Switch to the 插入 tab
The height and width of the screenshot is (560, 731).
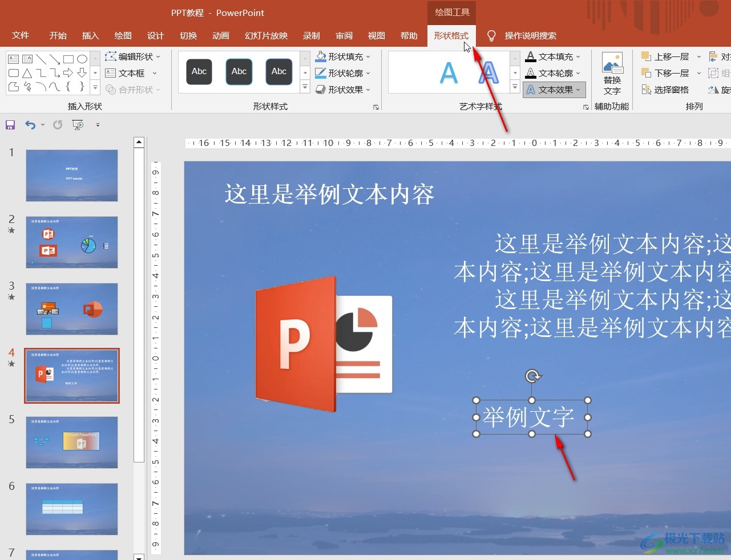coord(91,35)
